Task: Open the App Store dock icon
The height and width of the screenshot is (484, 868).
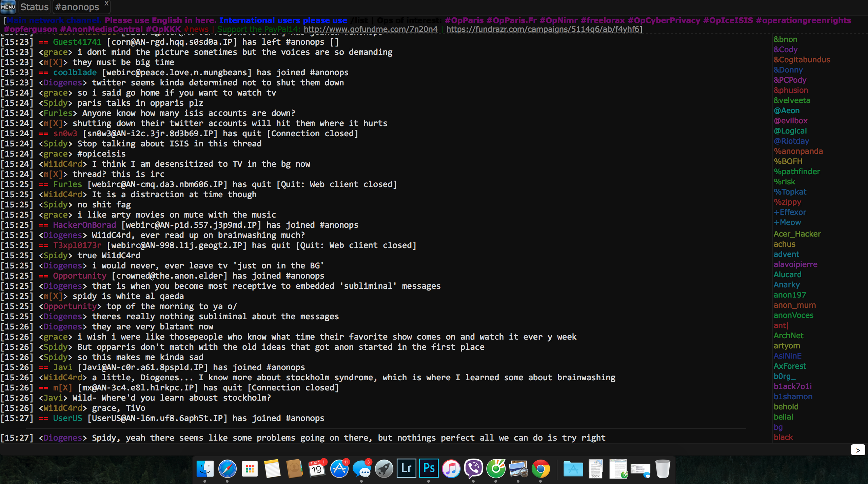Action: point(339,469)
